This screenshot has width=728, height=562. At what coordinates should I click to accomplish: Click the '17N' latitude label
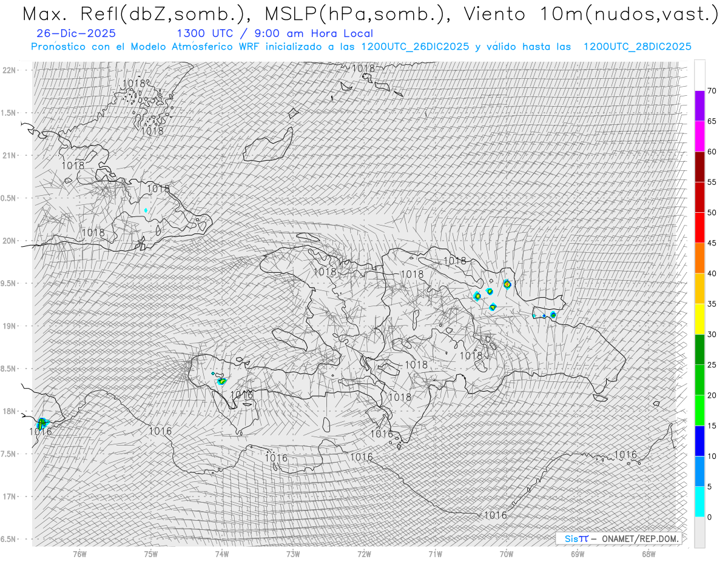click(9, 497)
